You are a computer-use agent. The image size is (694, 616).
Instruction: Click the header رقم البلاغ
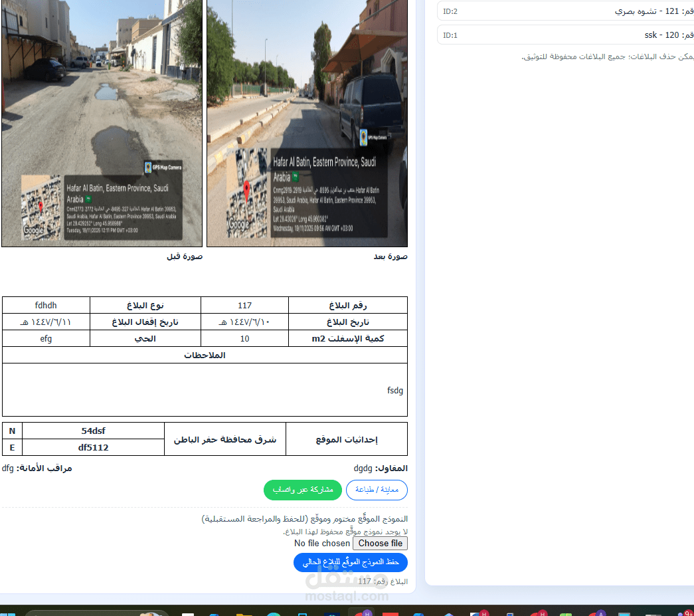[348, 306]
